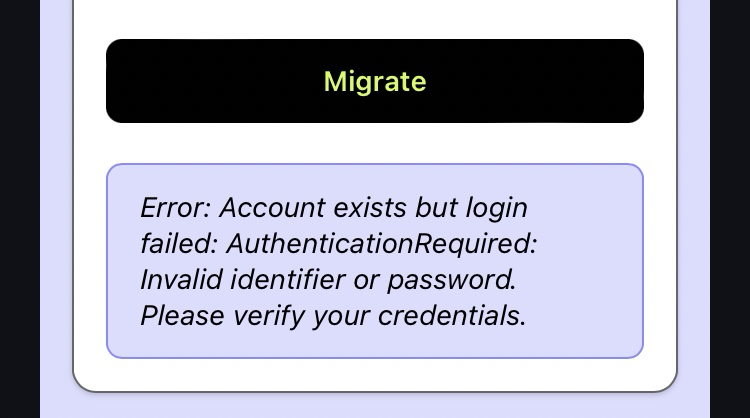This screenshot has height=418, width=750.
Task: Click the dark margin on right side
Action: coord(730,200)
